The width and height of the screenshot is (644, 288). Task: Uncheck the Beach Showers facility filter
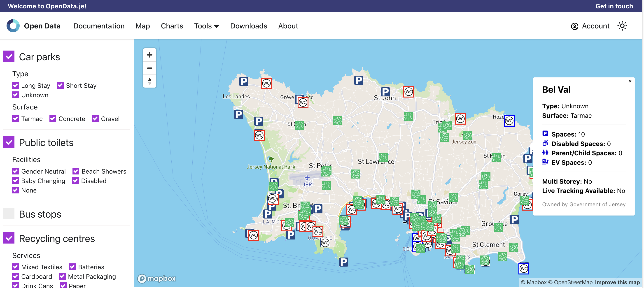point(75,171)
